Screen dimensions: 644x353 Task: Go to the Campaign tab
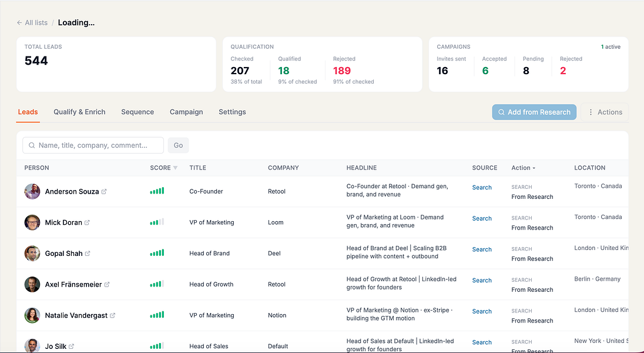click(186, 112)
